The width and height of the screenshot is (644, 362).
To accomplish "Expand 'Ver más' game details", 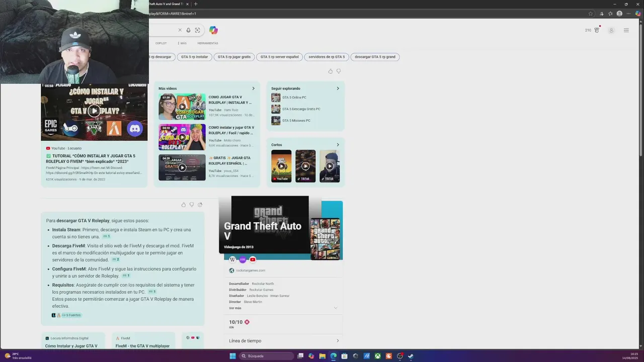I will 283,308.
